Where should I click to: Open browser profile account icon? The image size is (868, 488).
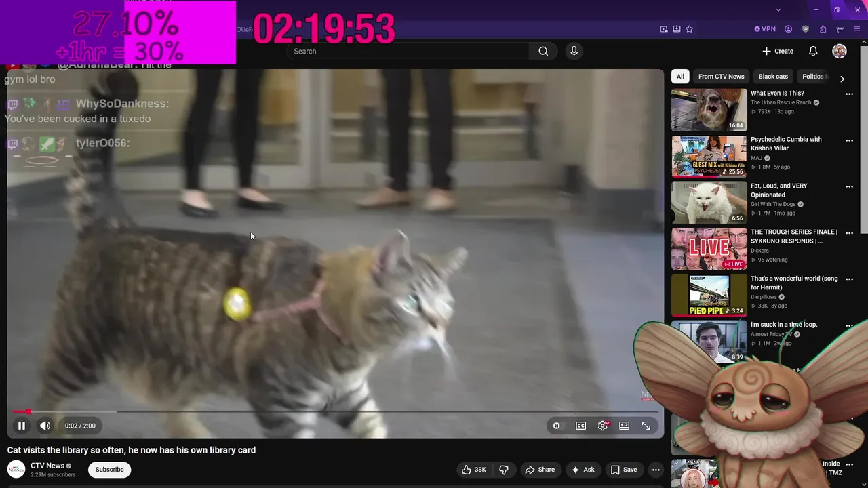(788, 29)
